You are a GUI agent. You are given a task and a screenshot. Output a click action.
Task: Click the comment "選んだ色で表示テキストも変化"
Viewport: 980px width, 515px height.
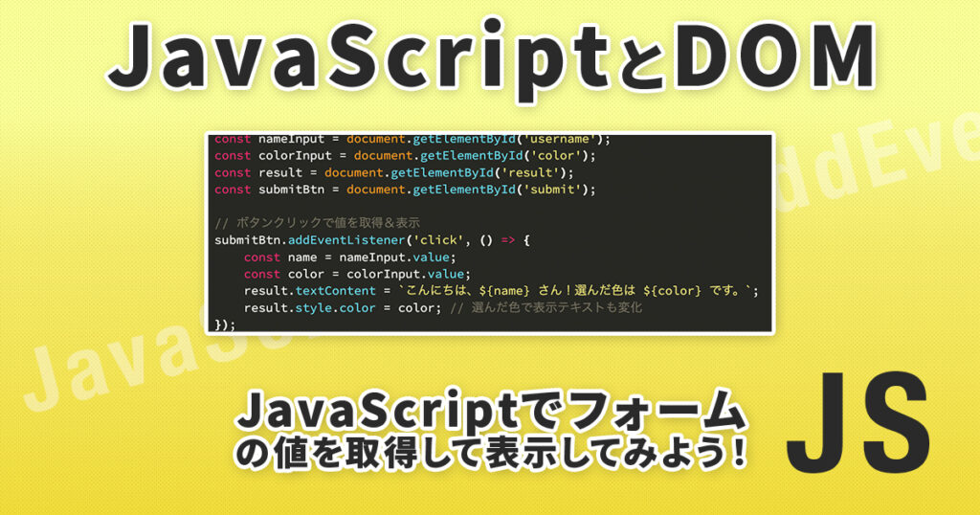coord(556,308)
